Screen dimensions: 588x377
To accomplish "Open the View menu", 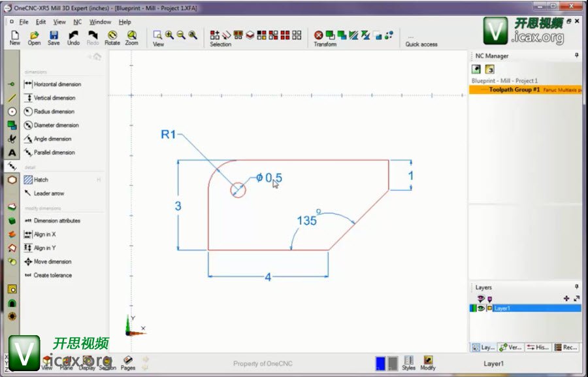I will point(59,22).
